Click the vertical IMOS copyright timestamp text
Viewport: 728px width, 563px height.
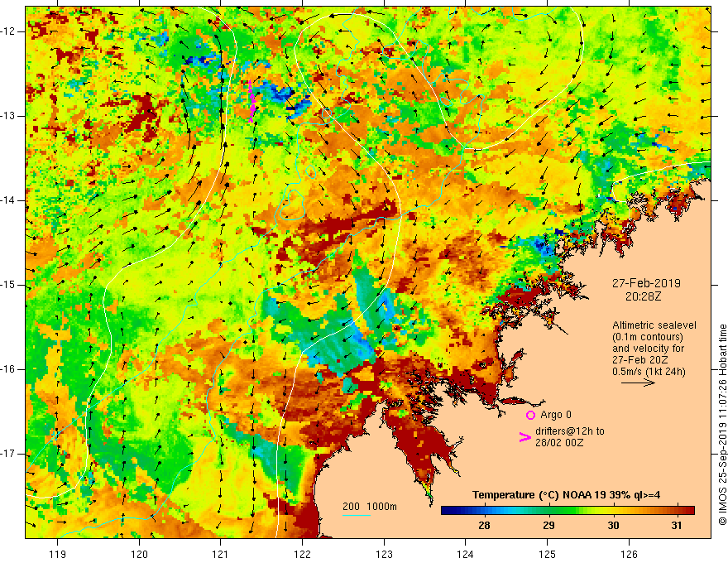722,425
